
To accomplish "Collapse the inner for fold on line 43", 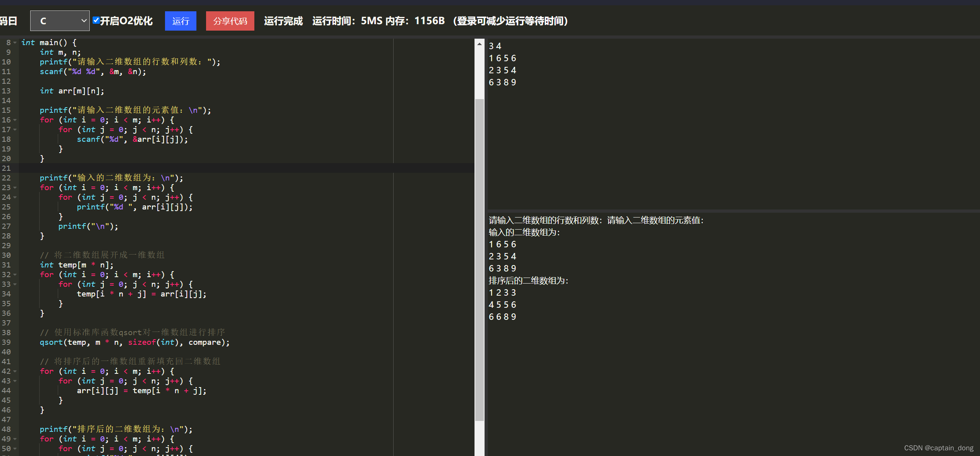I will 15,381.
